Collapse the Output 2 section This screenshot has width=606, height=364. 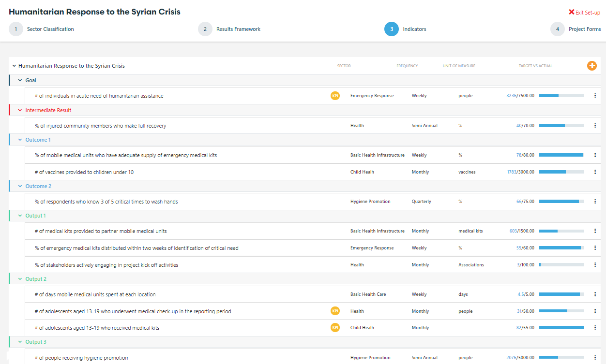(x=20, y=279)
